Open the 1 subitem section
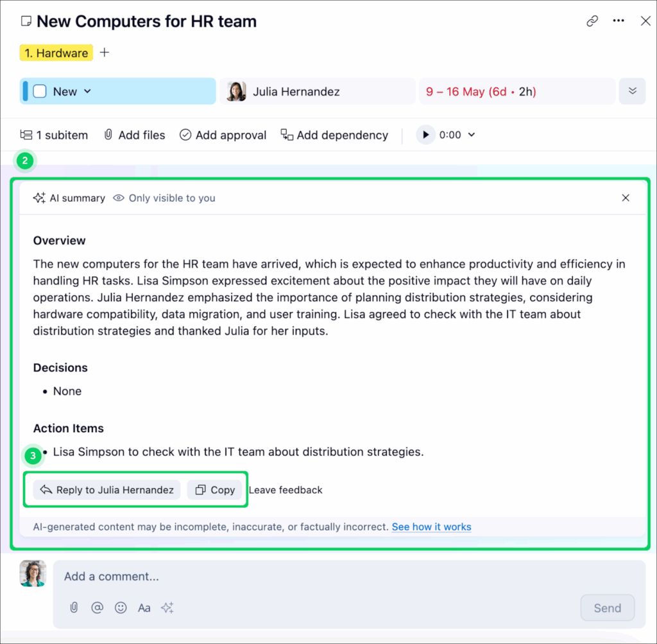Screen dimensions: 657x644 54,135
